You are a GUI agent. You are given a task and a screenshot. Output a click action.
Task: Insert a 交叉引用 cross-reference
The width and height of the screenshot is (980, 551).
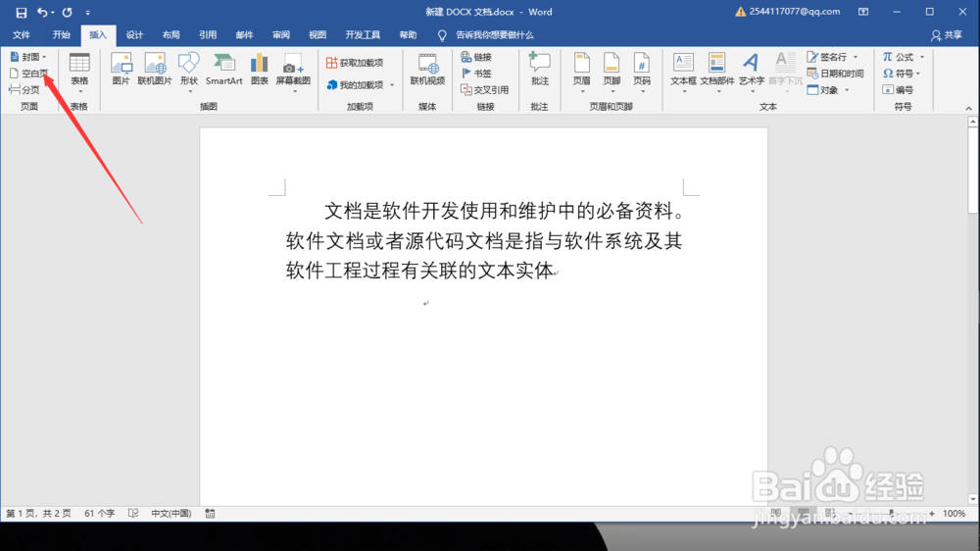[484, 90]
